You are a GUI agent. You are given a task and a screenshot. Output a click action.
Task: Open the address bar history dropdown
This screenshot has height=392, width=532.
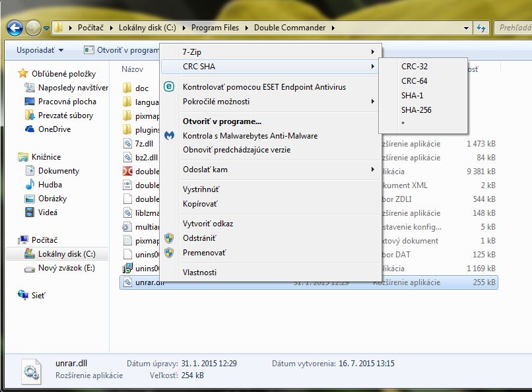tap(466, 28)
